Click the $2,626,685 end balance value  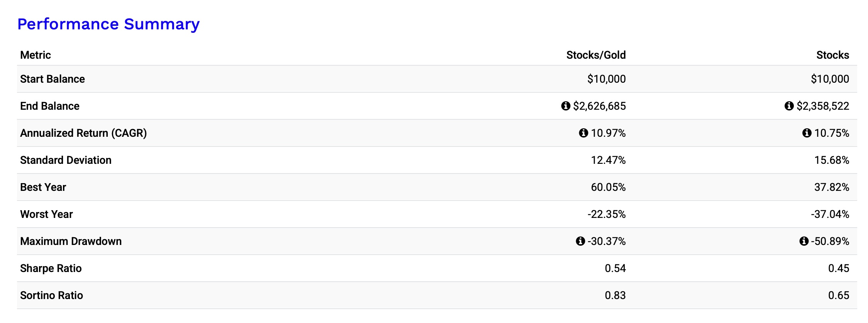(599, 106)
